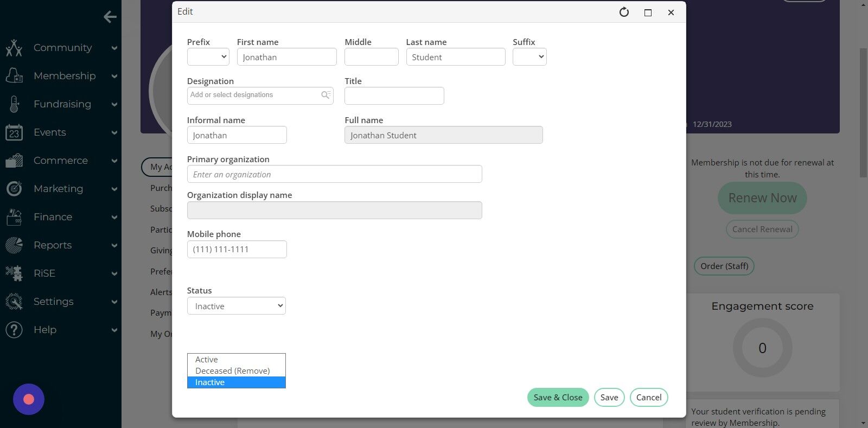
Task: Close the Edit dialog with X
Action: (x=671, y=12)
